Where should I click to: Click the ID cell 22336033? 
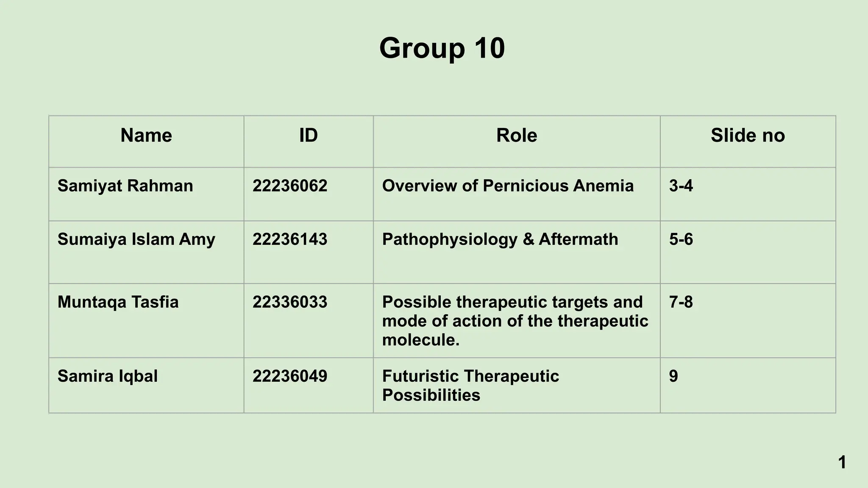[x=290, y=302]
